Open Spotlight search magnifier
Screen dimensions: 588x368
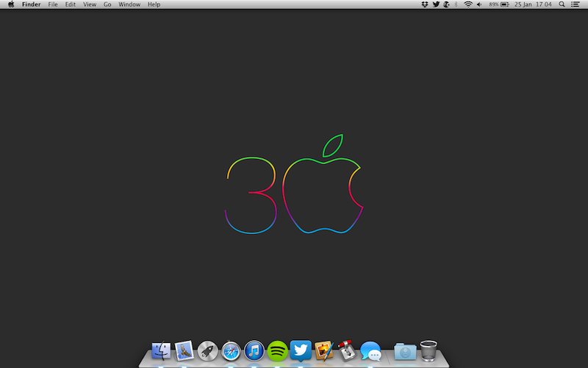562,4
